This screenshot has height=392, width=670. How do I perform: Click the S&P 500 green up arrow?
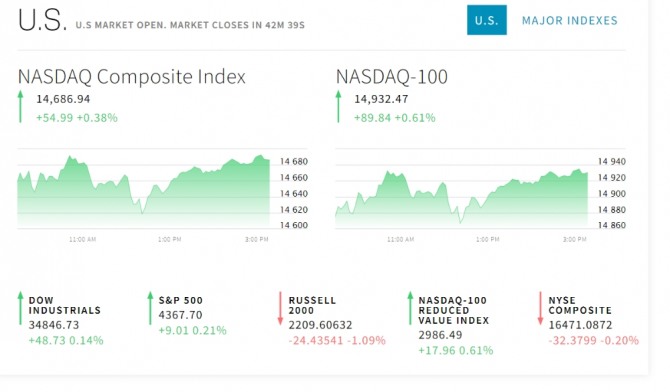150,308
